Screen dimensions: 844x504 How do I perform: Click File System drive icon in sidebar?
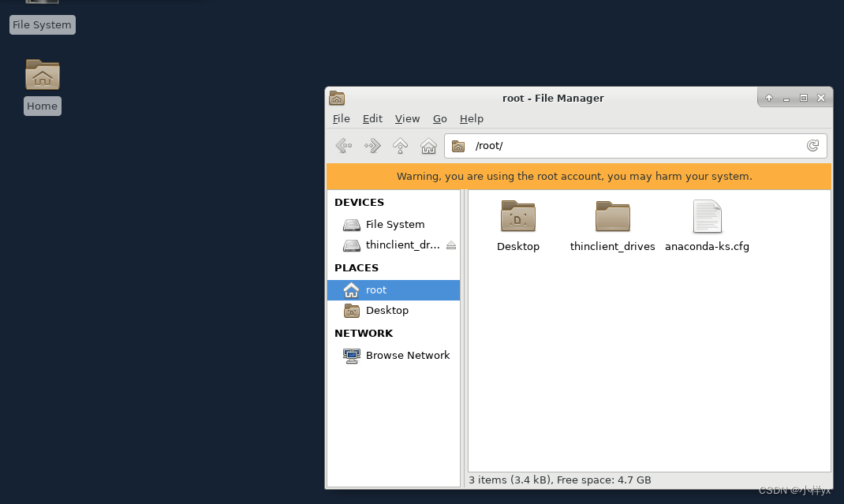click(x=352, y=225)
